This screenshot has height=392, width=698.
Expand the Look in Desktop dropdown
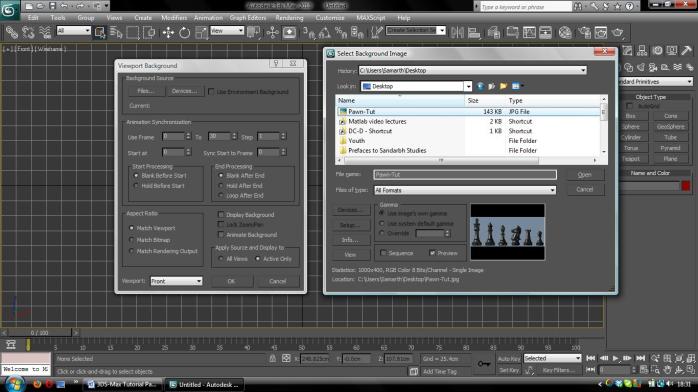(x=467, y=86)
